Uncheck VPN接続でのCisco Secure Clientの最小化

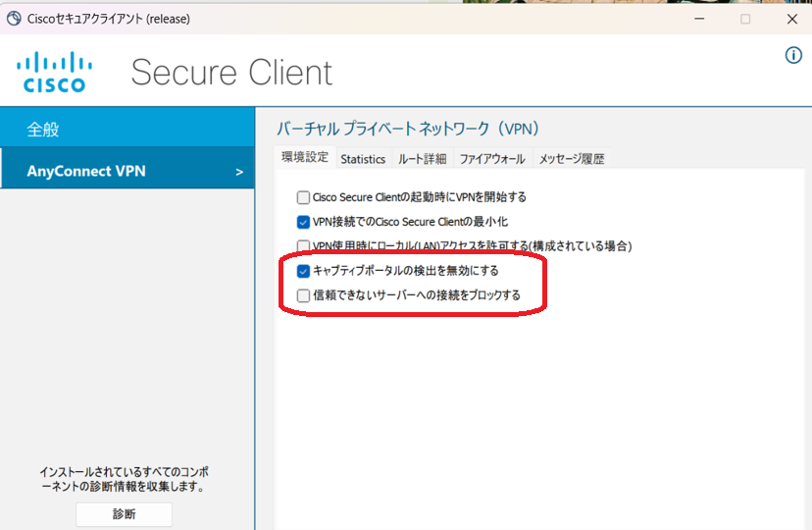pyautogui.click(x=304, y=222)
